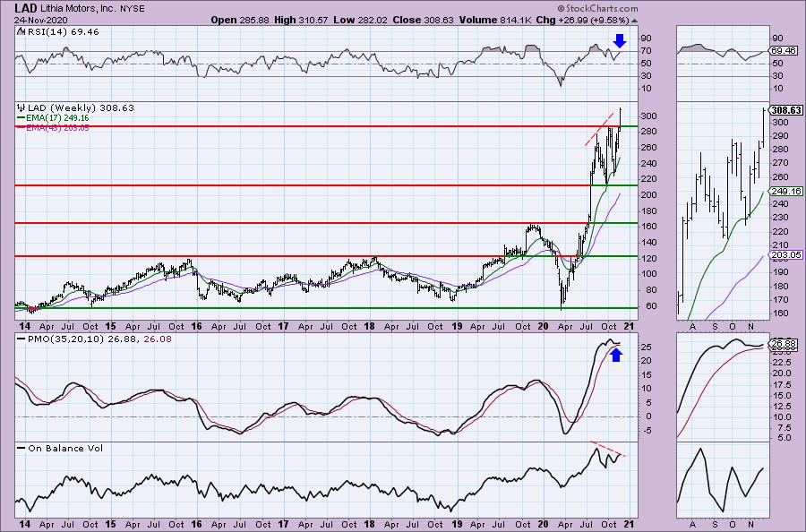The width and height of the screenshot is (806, 532).
Task: Click the Lithia Motors, Inc. company name
Action: pos(78,9)
